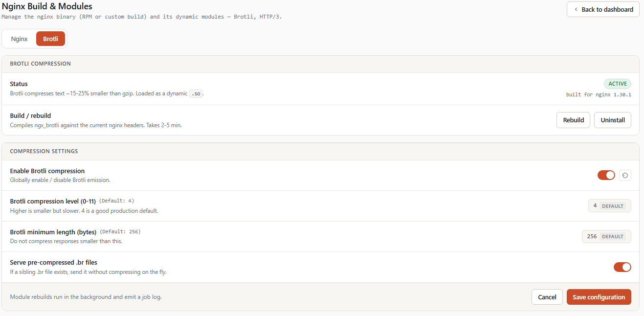Viewport: 644px width, 316px height.
Task: Click 'Globally enable / disable Brotli emission.' text
Action: click(x=60, y=180)
